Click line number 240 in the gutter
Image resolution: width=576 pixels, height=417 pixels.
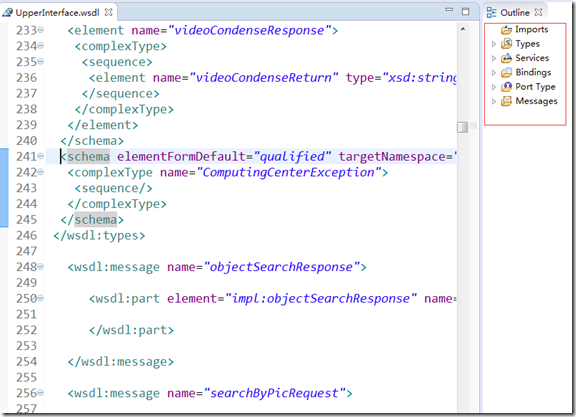(26, 140)
